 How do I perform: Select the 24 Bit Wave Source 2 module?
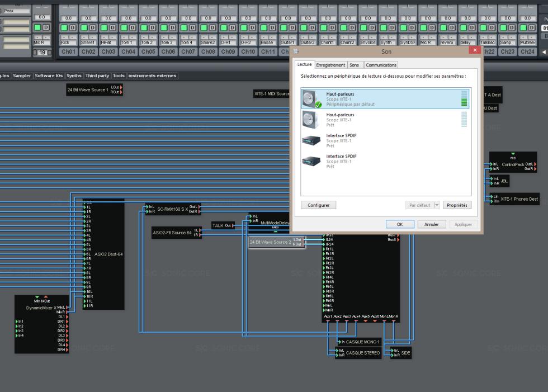click(276, 242)
